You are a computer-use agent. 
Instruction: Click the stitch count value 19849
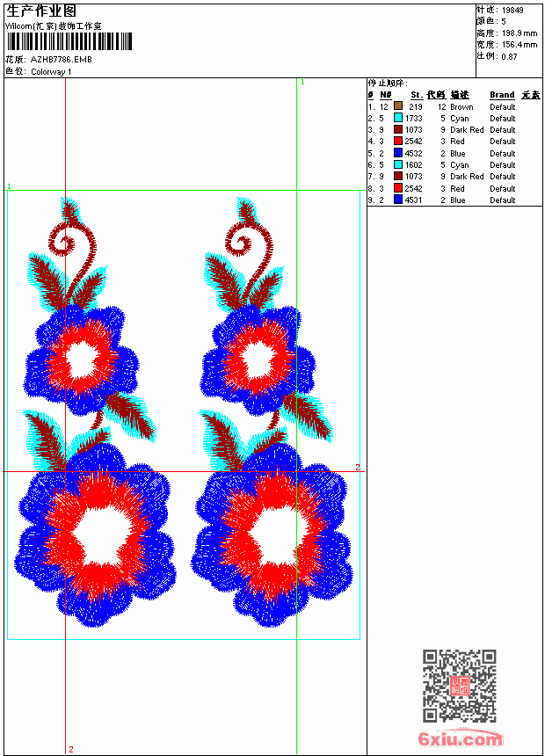pyautogui.click(x=512, y=11)
